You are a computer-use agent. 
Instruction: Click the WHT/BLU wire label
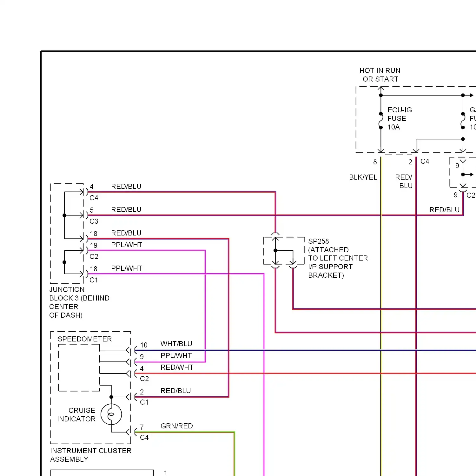[x=176, y=344]
